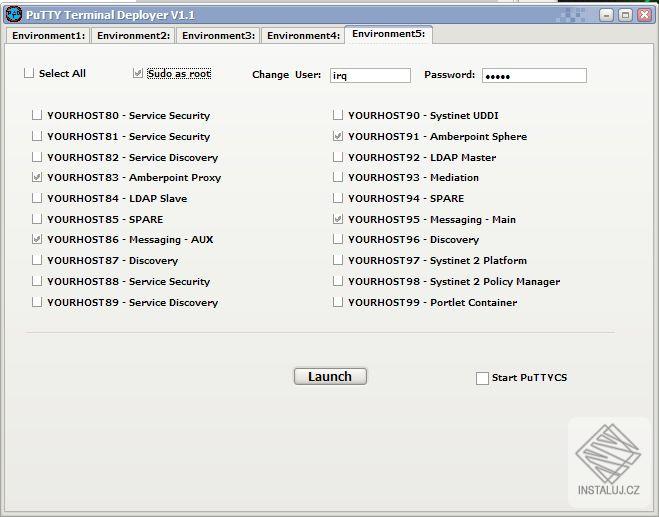Screen dimensions: 659x517
Task: Maximize the PuTTY Terminal Deployer window
Action: point(625,15)
